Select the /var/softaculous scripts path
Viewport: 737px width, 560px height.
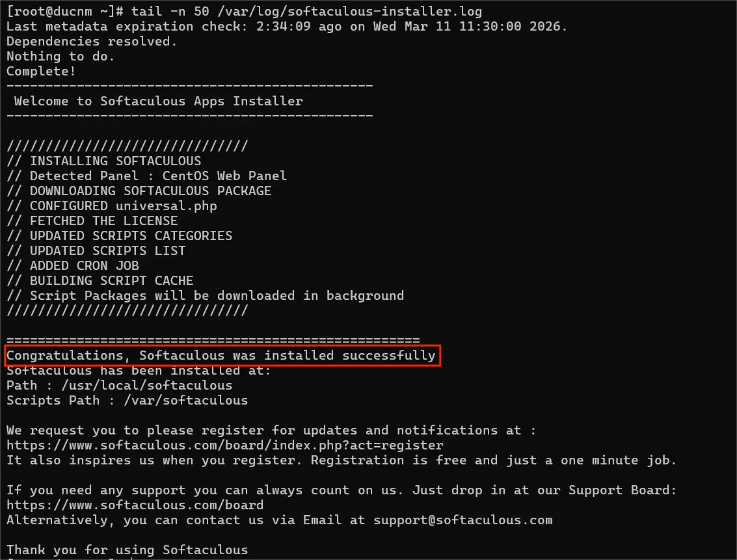tap(185, 400)
